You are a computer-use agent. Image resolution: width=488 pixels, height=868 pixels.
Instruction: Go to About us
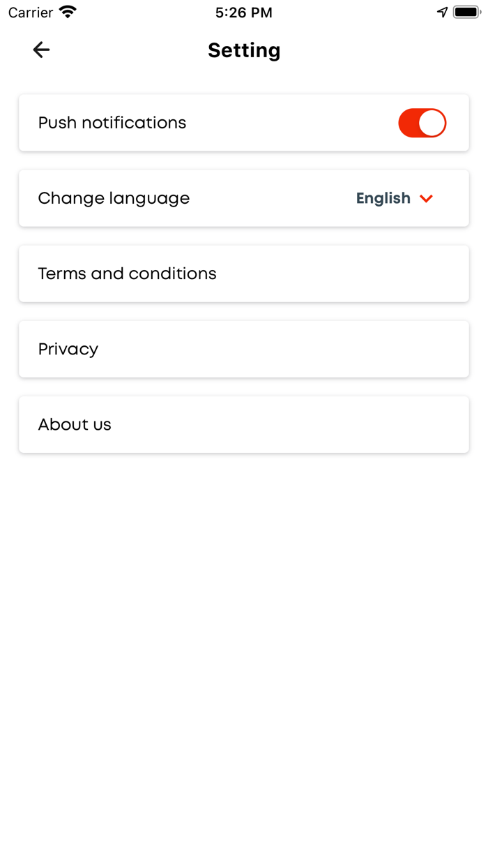(x=75, y=424)
